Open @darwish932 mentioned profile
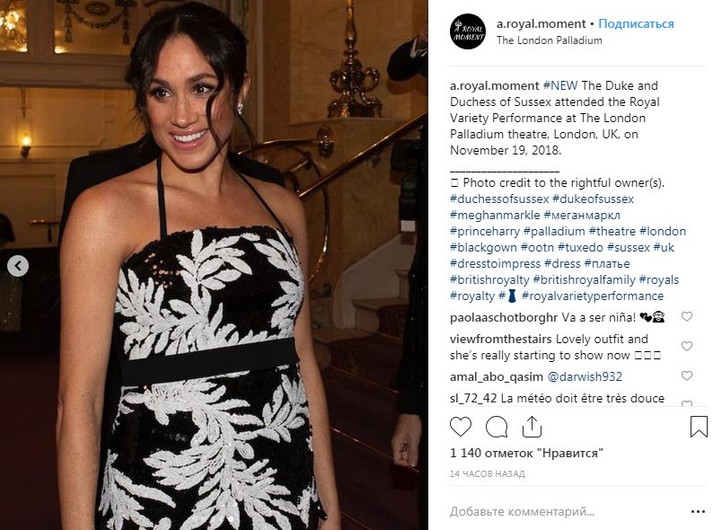The height and width of the screenshot is (530, 713). click(x=584, y=377)
